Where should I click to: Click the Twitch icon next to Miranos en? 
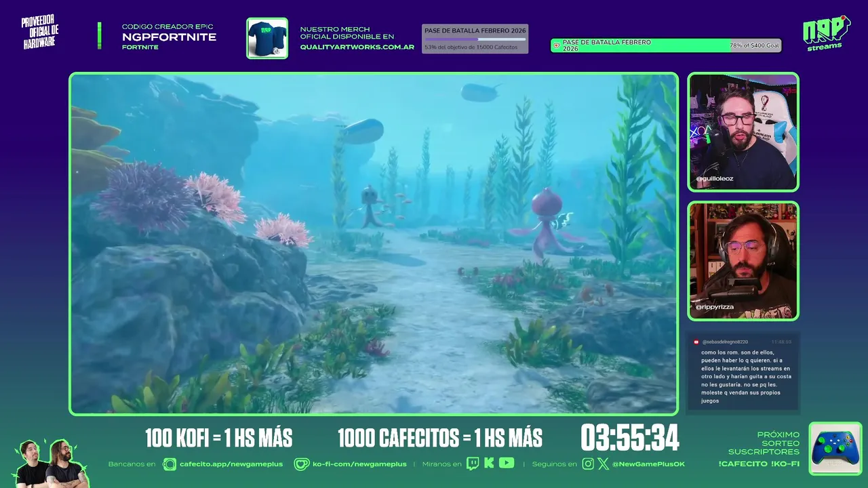point(472,464)
